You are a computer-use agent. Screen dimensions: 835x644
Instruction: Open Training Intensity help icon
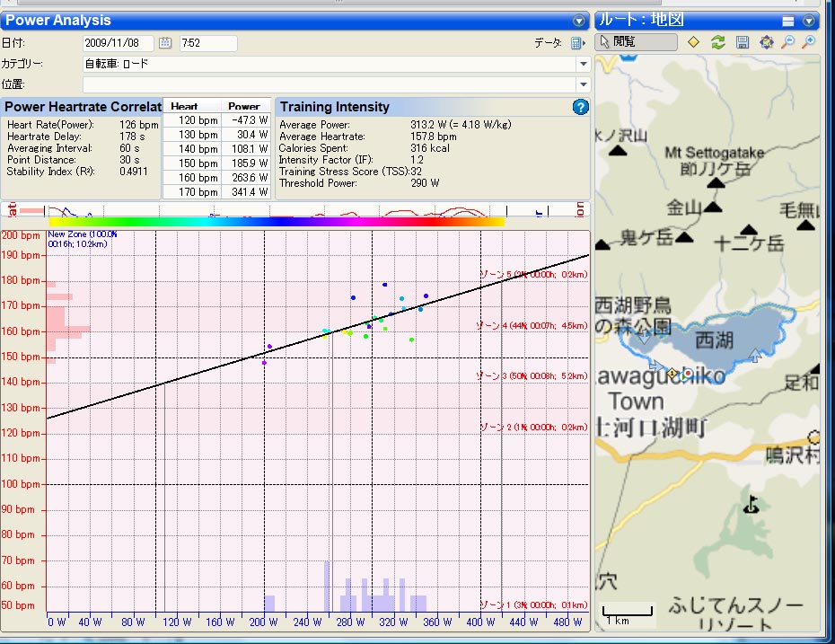pos(580,107)
